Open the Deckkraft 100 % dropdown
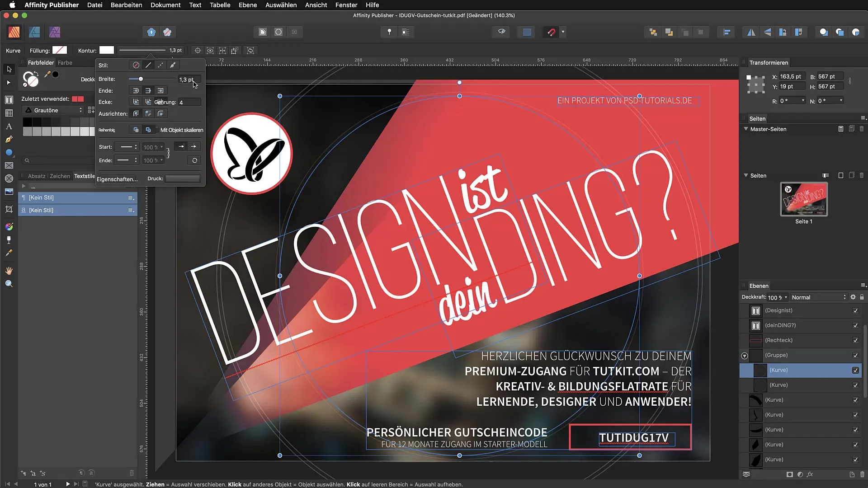Screen dimensions: 868x488 coord(778,297)
